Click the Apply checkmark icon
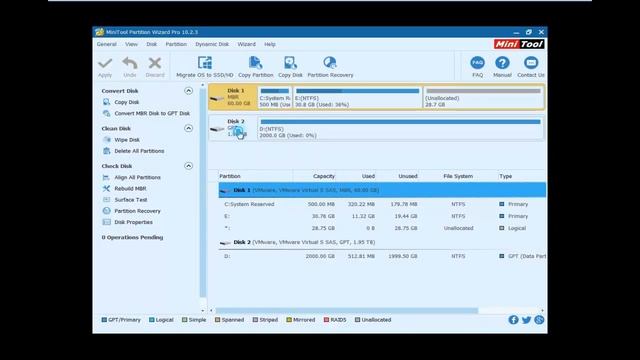Image resolution: width=640 pixels, height=360 pixels. [x=105, y=63]
